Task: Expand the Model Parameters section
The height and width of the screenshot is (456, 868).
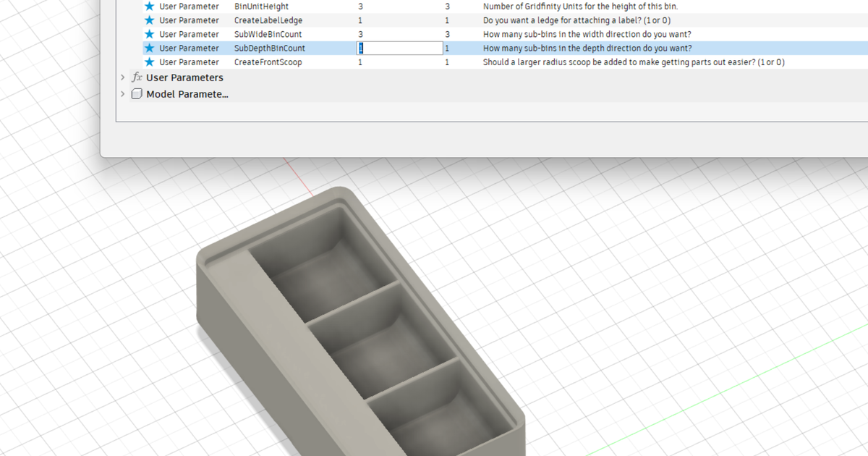Action: click(x=122, y=93)
